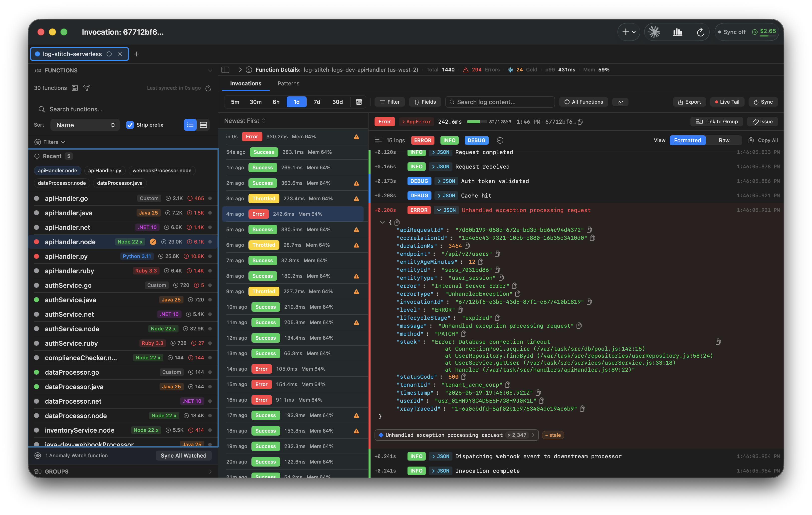The height and width of the screenshot is (515, 812).
Task: Expand the Filters dropdown
Action: tap(50, 142)
